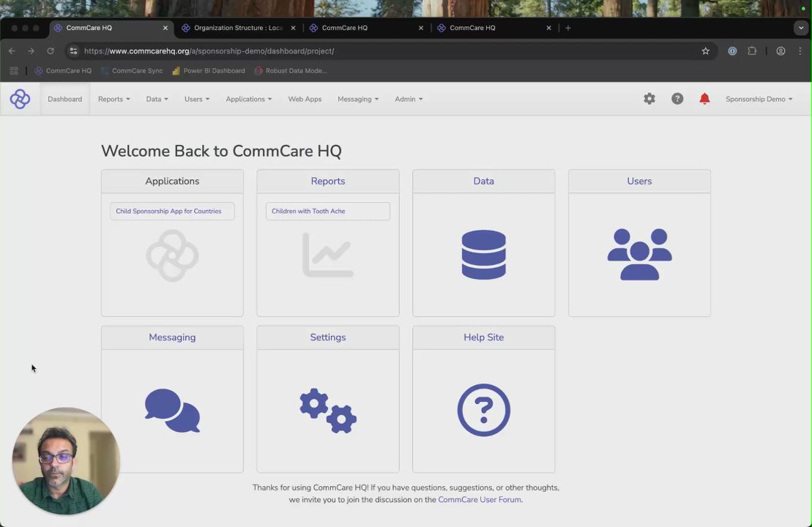Open the Robust Data Mode bookmark

[291, 71]
